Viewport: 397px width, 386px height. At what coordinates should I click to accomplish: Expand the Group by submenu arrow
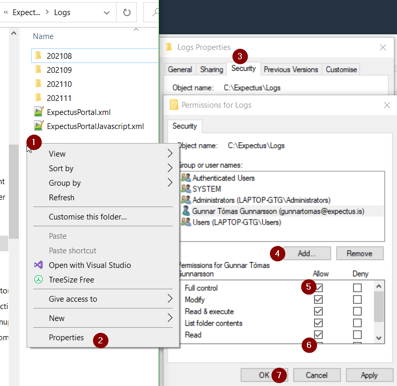(170, 182)
